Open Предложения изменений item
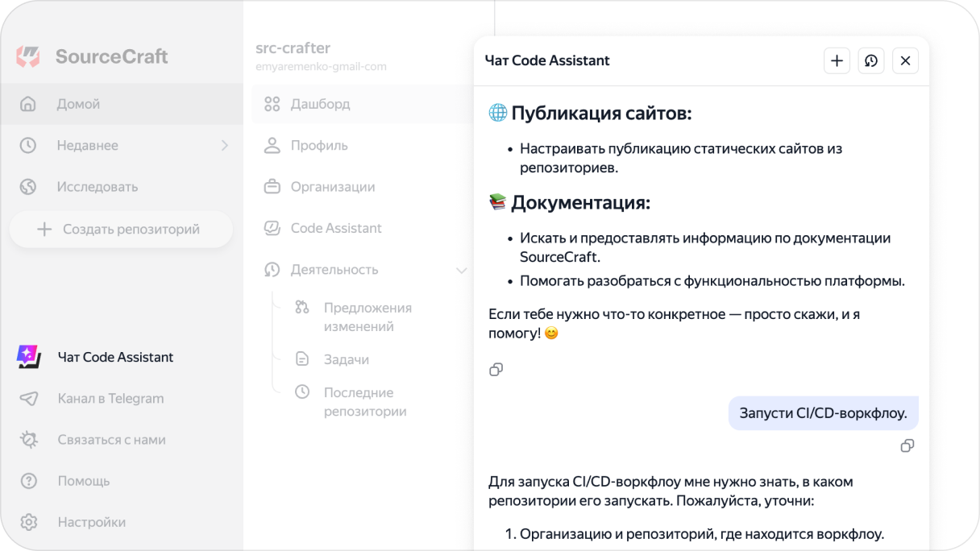The image size is (980, 551). point(367,317)
